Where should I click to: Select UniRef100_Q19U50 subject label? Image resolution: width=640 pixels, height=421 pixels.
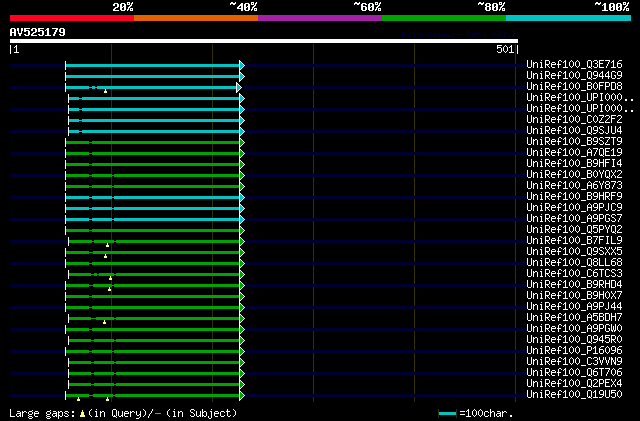[x=574, y=395]
